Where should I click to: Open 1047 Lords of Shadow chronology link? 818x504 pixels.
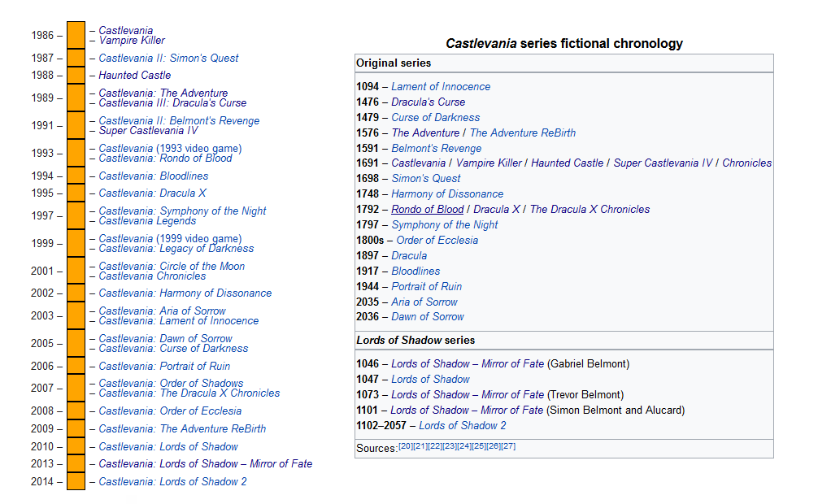(430, 380)
